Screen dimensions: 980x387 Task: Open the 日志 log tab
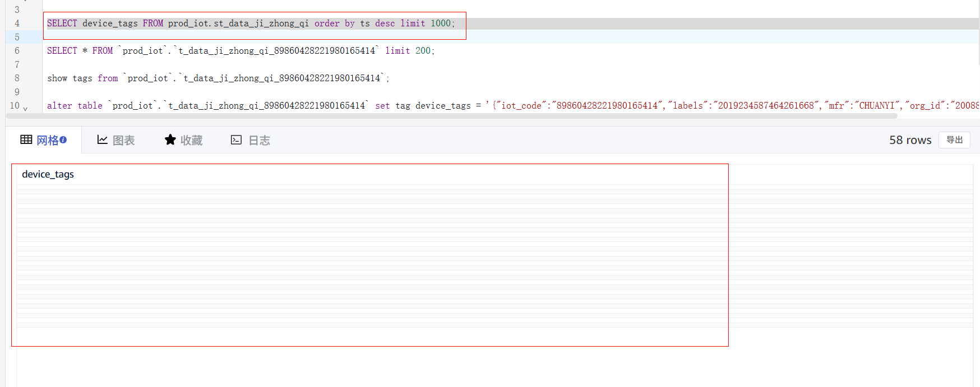click(x=259, y=140)
